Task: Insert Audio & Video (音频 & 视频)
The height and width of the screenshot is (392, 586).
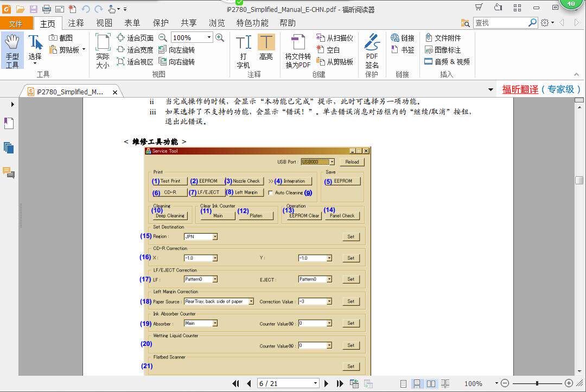Action: [x=447, y=62]
